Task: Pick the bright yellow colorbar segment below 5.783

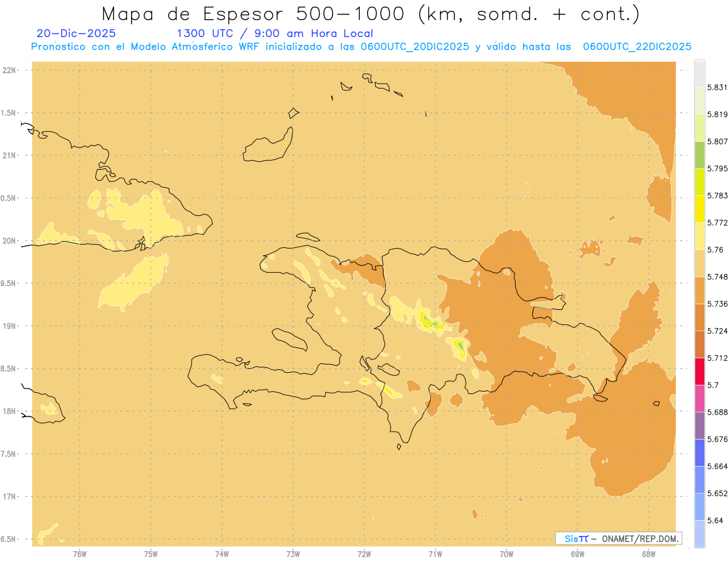Action: pyautogui.click(x=699, y=209)
